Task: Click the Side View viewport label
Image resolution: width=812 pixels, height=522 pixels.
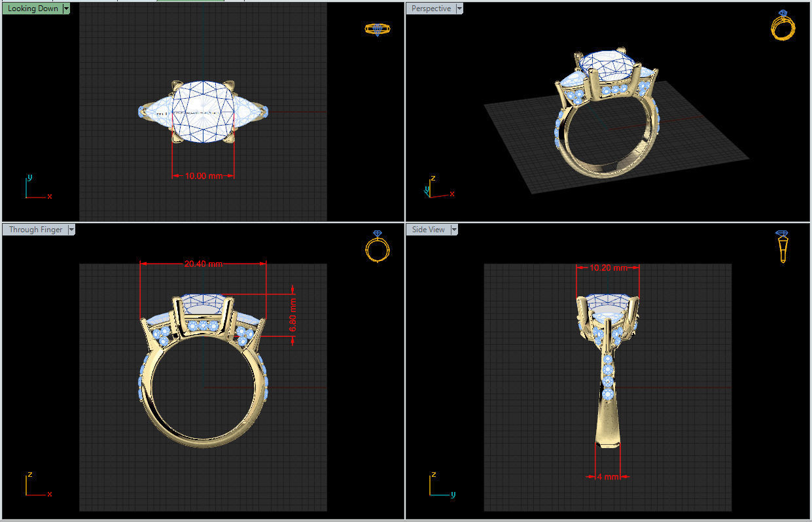Action: click(x=428, y=230)
